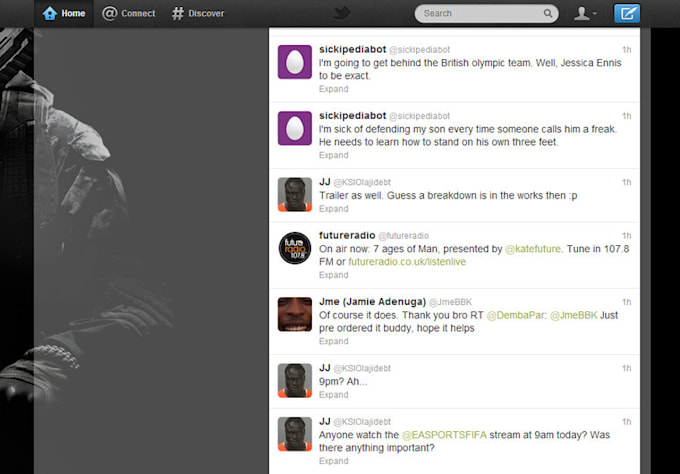Open JJ name on the 9pm tweet
680x474 pixels.
[325, 368]
